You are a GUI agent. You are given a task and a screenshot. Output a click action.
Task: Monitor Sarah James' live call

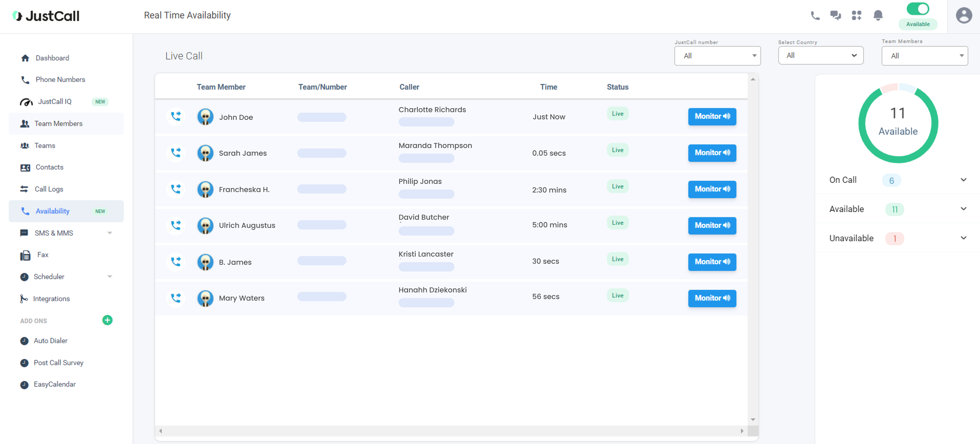coord(712,153)
